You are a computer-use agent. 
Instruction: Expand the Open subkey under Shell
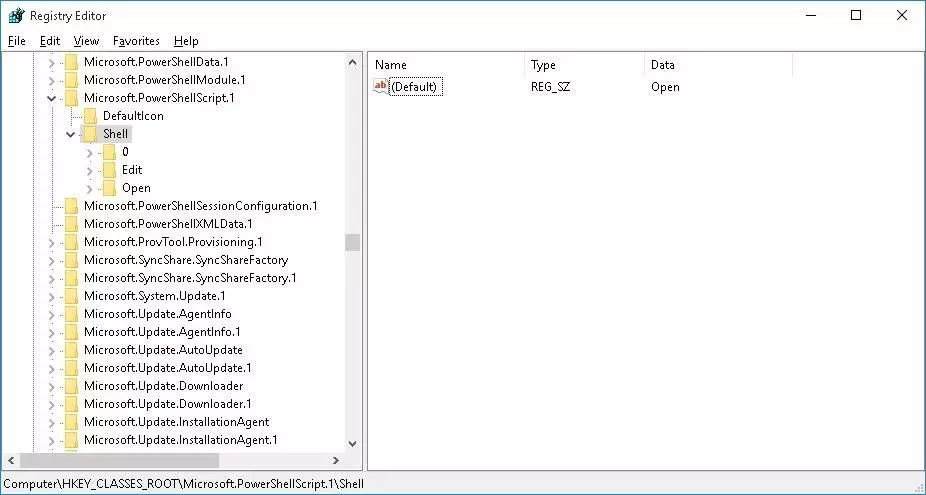point(89,189)
